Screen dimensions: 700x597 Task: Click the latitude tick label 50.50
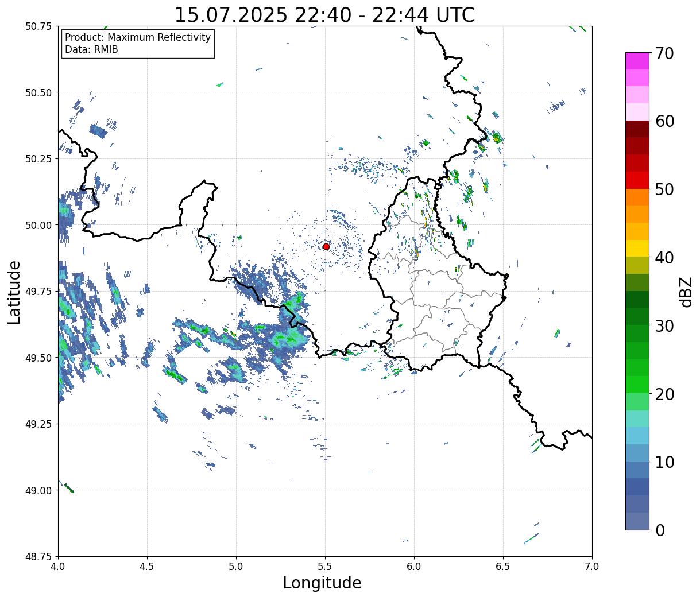[x=38, y=92]
